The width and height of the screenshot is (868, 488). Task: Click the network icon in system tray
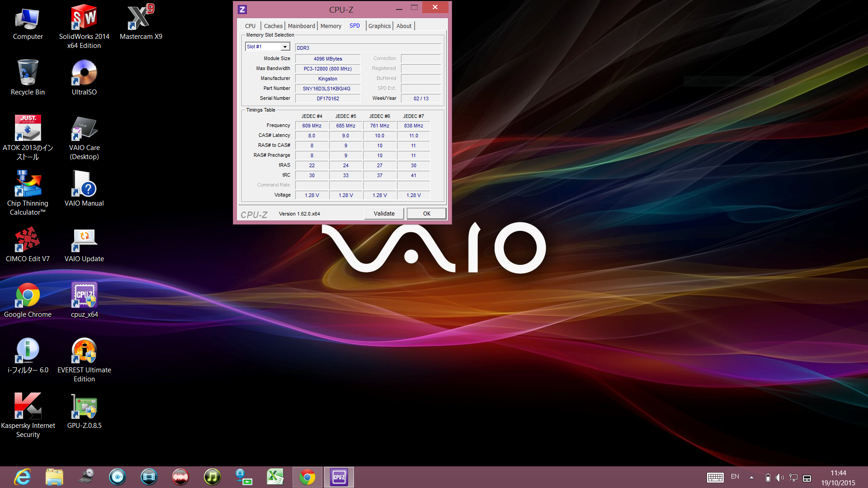point(793,478)
